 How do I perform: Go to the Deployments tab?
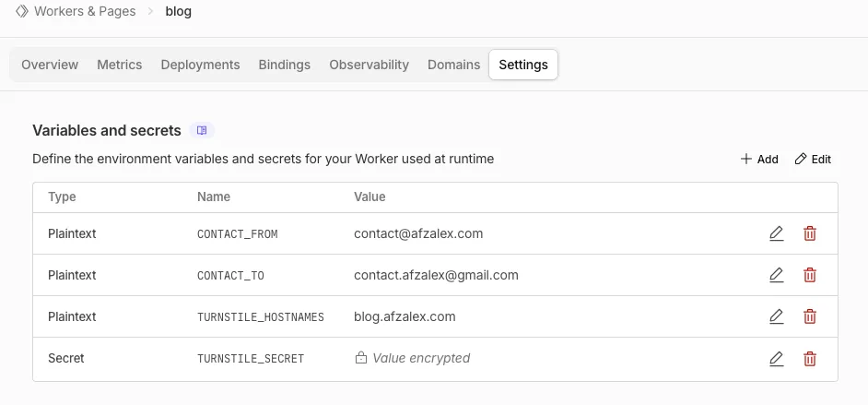click(200, 65)
